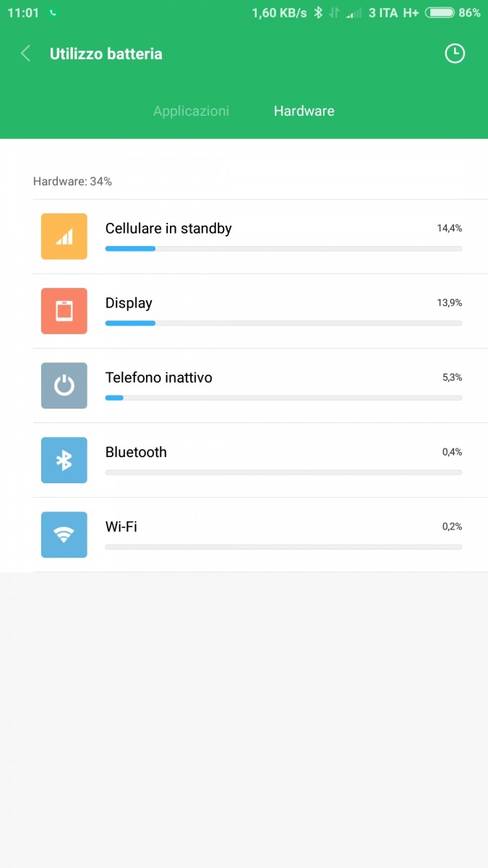Screen dimensions: 488x868
Task: Tap the 14,4% usage value
Action: click(449, 228)
